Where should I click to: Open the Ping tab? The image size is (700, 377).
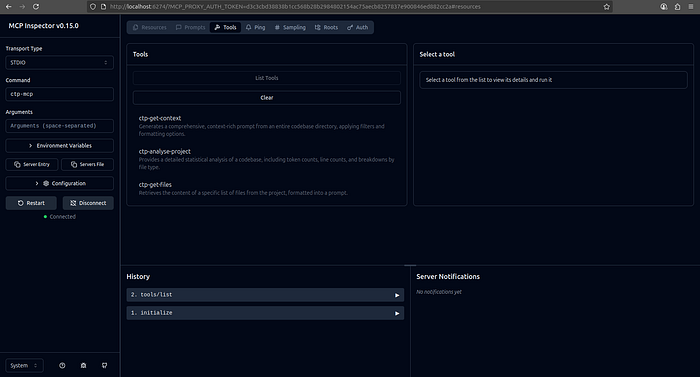[x=255, y=27]
